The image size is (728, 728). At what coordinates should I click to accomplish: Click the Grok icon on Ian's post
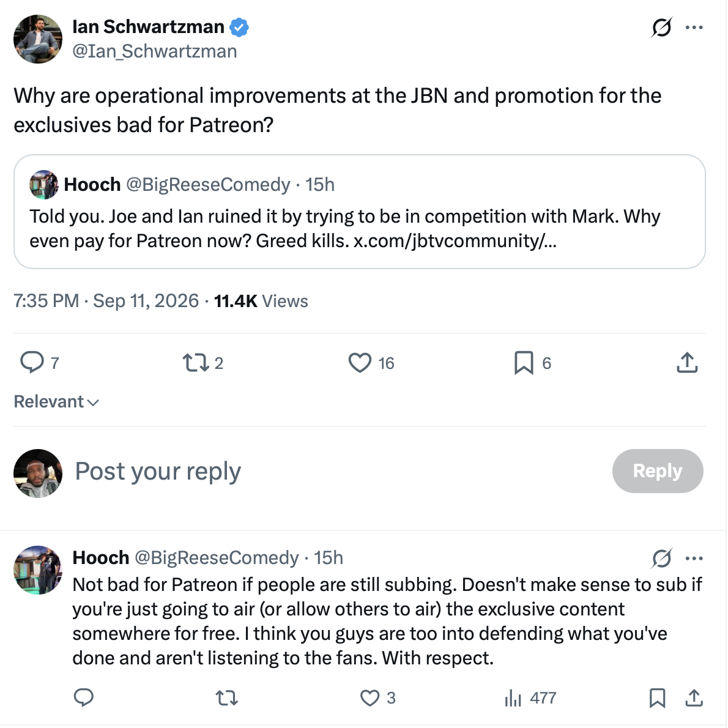pyautogui.click(x=661, y=28)
